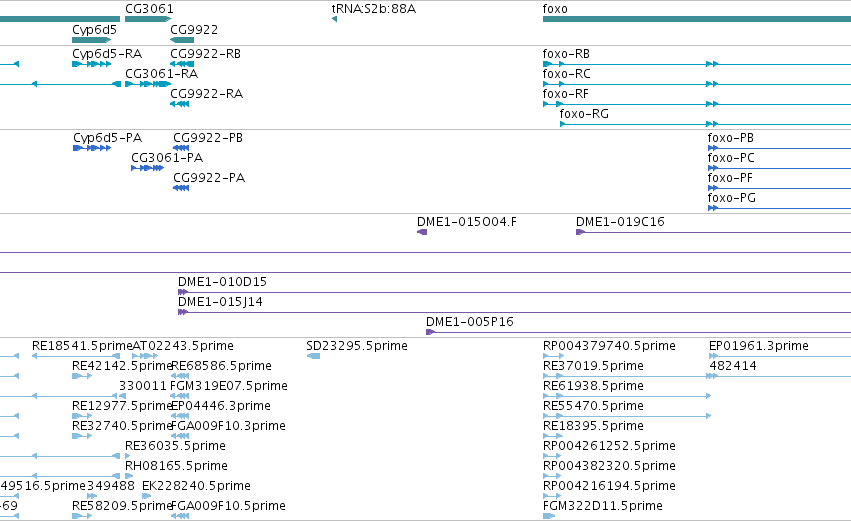Click the DME1-010D15 feature label
851x521 pixels.
(223, 282)
